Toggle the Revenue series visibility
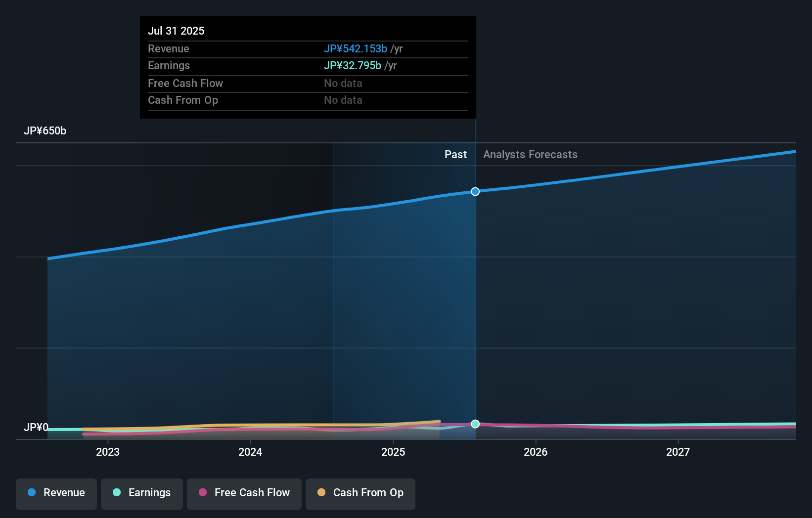 [56, 493]
